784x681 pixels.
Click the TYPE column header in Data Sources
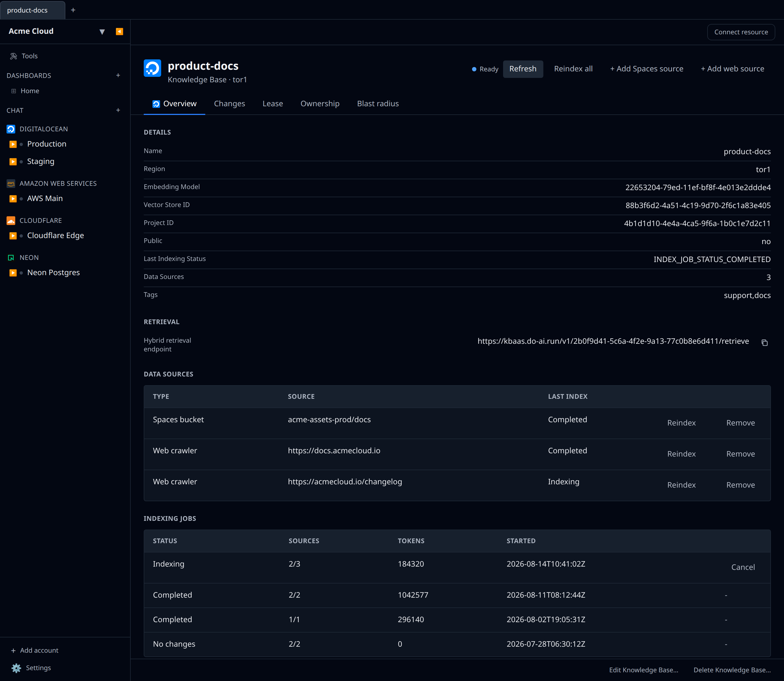click(x=161, y=396)
